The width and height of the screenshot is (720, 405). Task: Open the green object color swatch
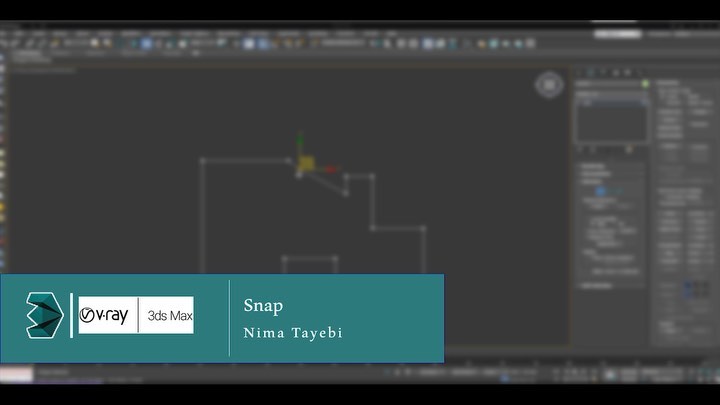point(645,84)
